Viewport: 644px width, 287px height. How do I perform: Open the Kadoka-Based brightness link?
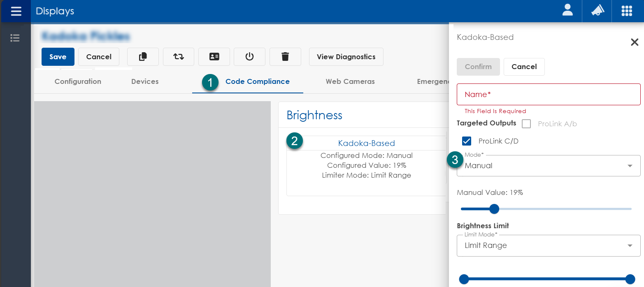(366, 143)
